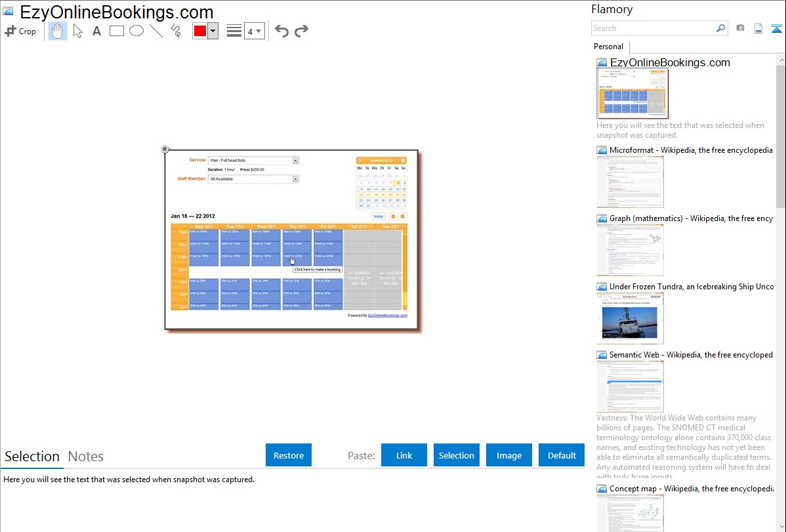Pick the straight line tool
This screenshot has height=532, width=786.
click(x=156, y=31)
